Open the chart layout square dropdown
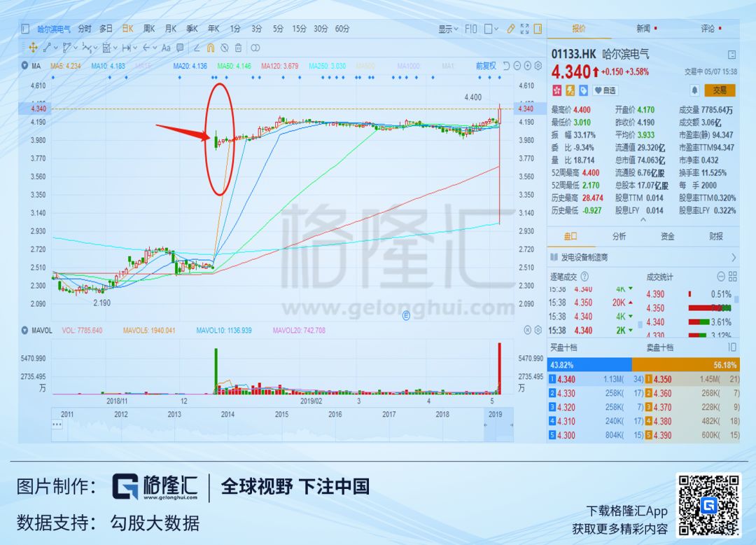756x545 pixels. click(x=491, y=29)
